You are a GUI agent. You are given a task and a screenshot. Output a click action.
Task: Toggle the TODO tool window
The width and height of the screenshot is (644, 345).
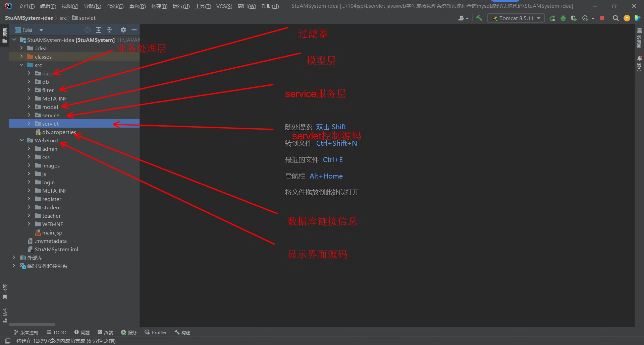(x=56, y=333)
